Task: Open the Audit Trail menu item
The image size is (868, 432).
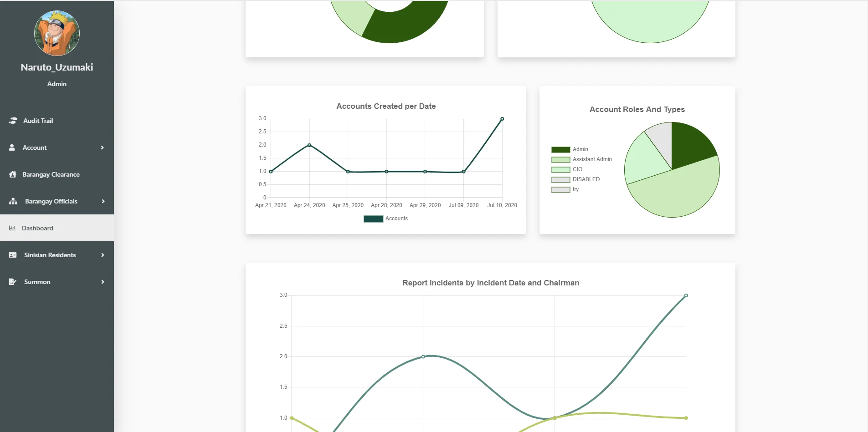Action: coord(57,121)
